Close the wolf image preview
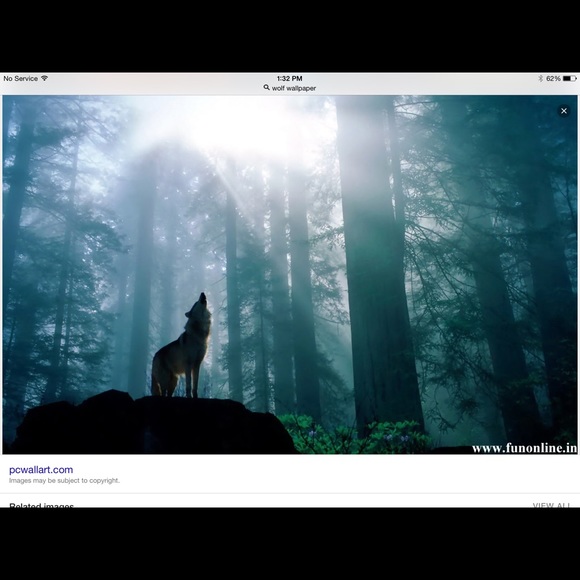This screenshot has height=580, width=580. point(563,111)
